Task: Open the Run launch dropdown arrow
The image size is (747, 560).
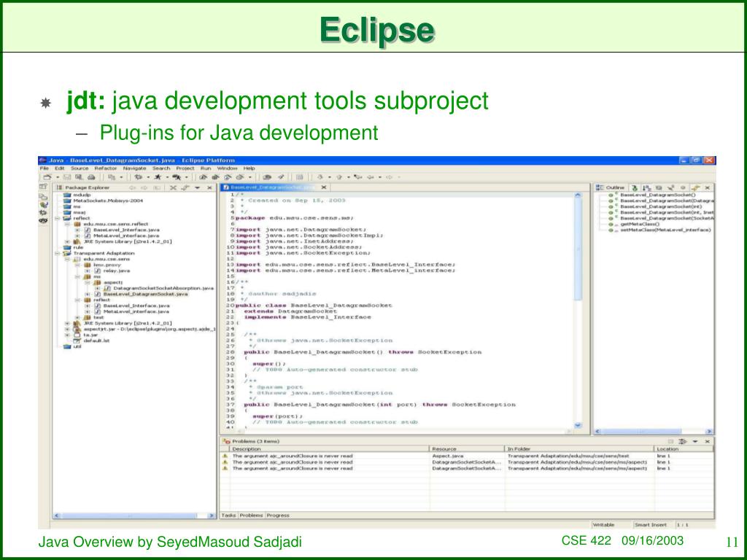Action: coord(167,177)
